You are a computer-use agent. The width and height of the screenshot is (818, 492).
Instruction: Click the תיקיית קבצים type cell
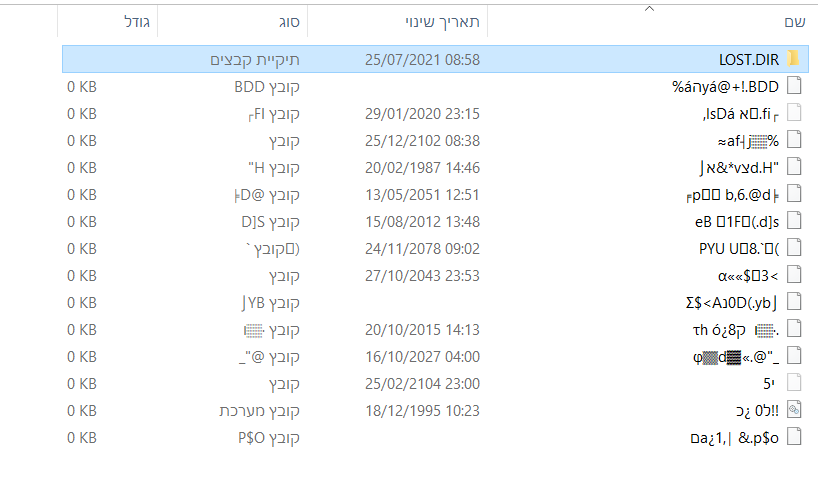(x=255, y=60)
